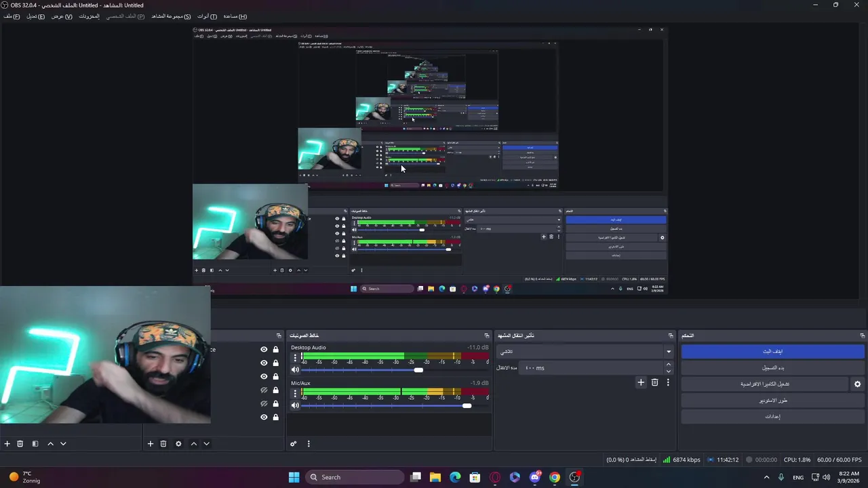
Task: Move the selected scene up
Action: tap(50, 444)
